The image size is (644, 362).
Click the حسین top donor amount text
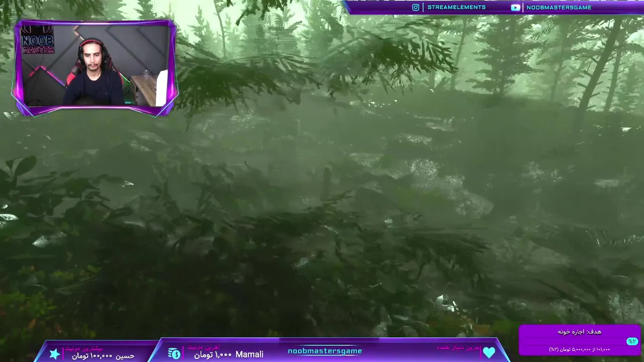click(x=103, y=356)
